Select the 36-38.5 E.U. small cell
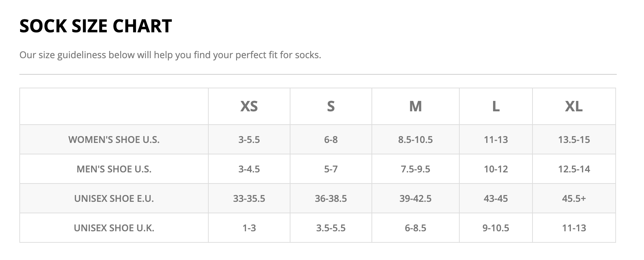644x260 pixels. point(331,198)
